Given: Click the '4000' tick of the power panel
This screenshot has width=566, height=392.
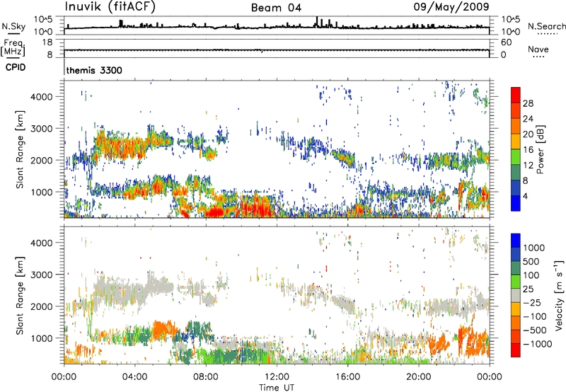Looking at the screenshot, I should pos(41,97).
